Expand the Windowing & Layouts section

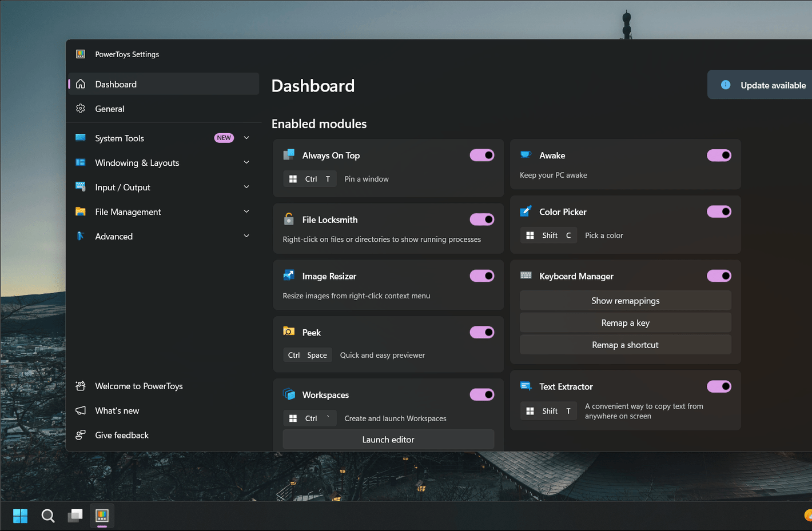(x=246, y=162)
